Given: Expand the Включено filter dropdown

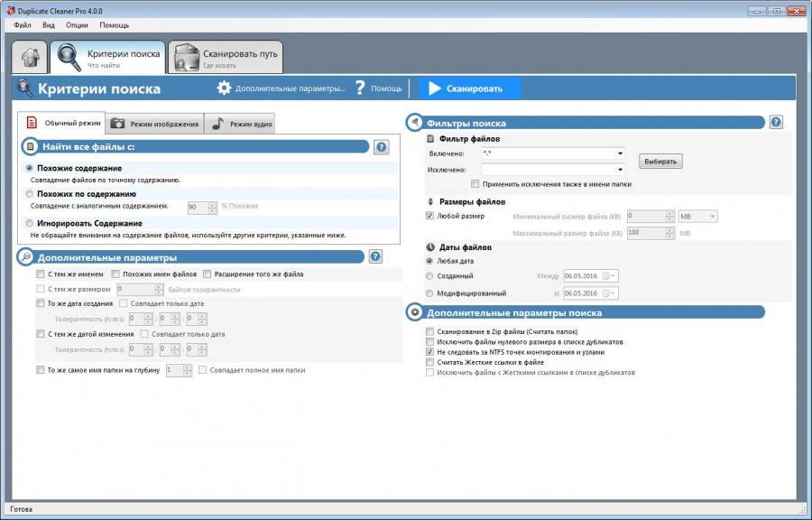Looking at the screenshot, I should click(620, 154).
